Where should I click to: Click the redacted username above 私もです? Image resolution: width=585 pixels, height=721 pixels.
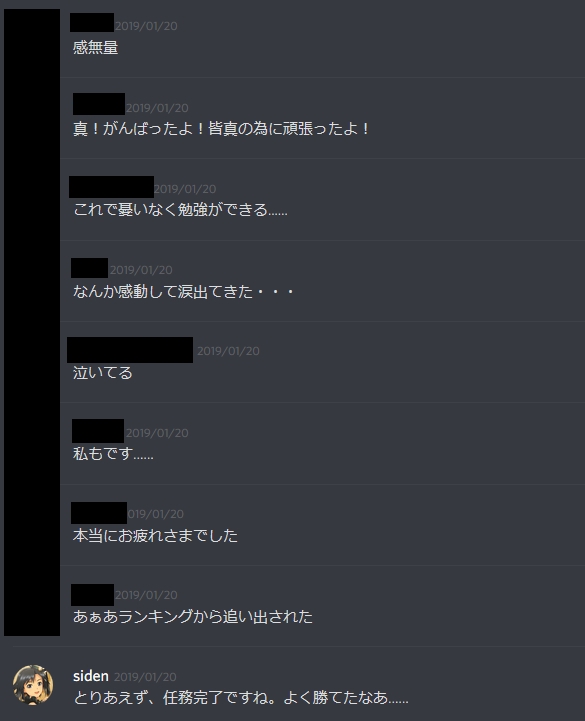(x=98, y=431)
